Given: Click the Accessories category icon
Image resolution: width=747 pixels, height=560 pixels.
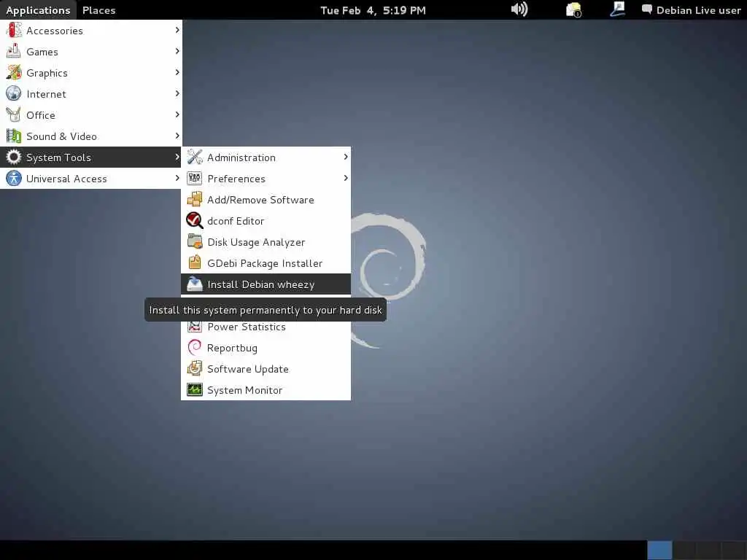Looking at the screenshot, I should pyautogui.click(x=14, y=30).
